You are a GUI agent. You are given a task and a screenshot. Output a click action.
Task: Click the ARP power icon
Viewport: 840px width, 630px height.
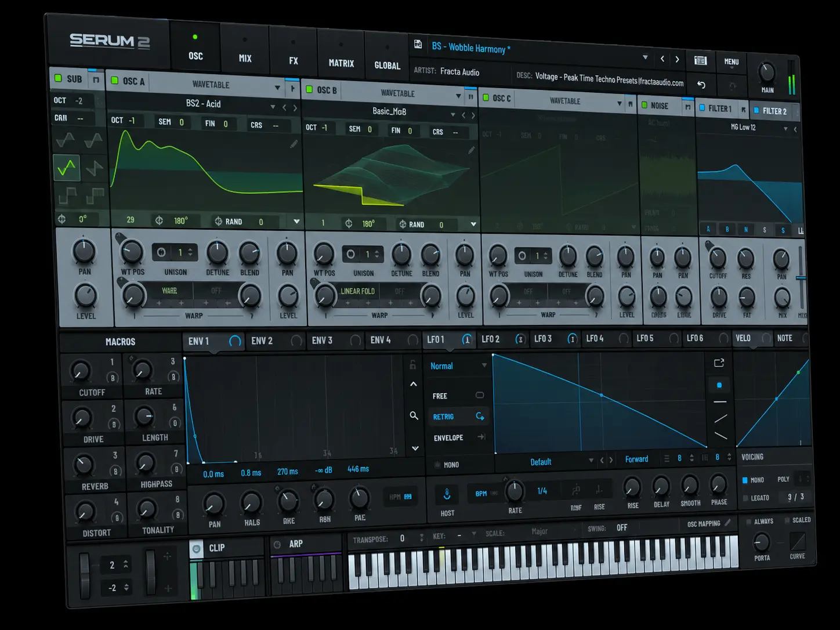277,545
